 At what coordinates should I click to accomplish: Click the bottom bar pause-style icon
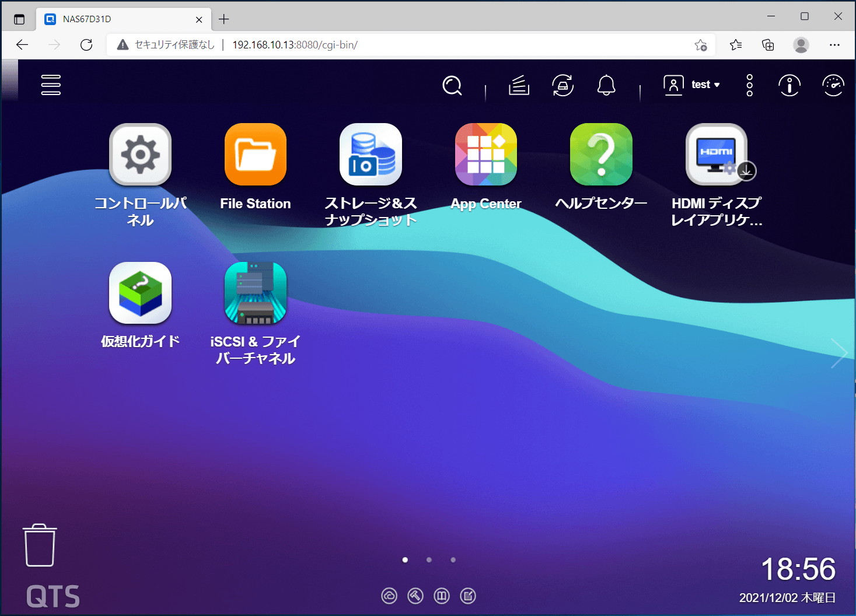click(x=442, y=596)
